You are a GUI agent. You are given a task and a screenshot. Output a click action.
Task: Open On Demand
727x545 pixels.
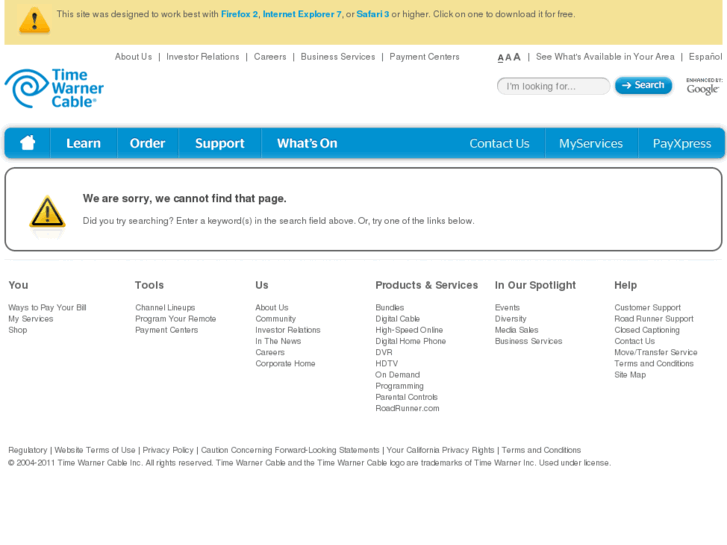pyautogui.click(x=397, y=374)
